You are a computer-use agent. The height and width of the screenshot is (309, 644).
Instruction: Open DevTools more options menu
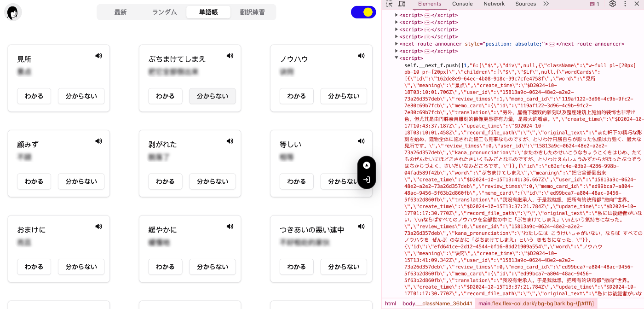(625, 4)
